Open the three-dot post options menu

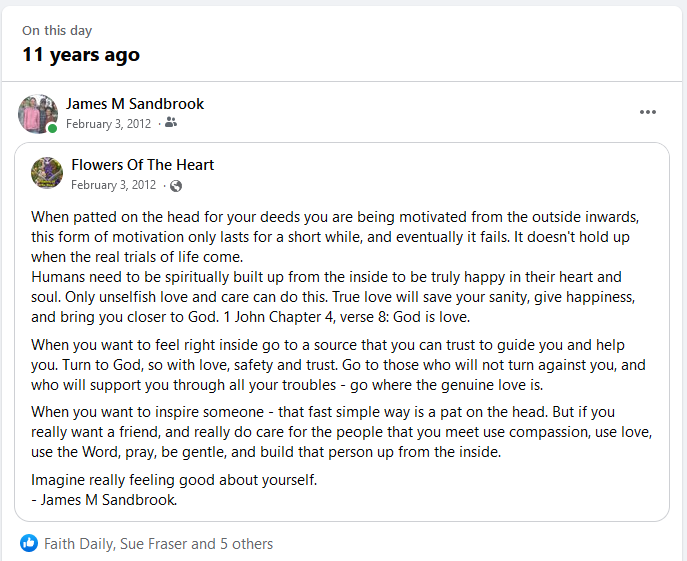pos(648,112)
